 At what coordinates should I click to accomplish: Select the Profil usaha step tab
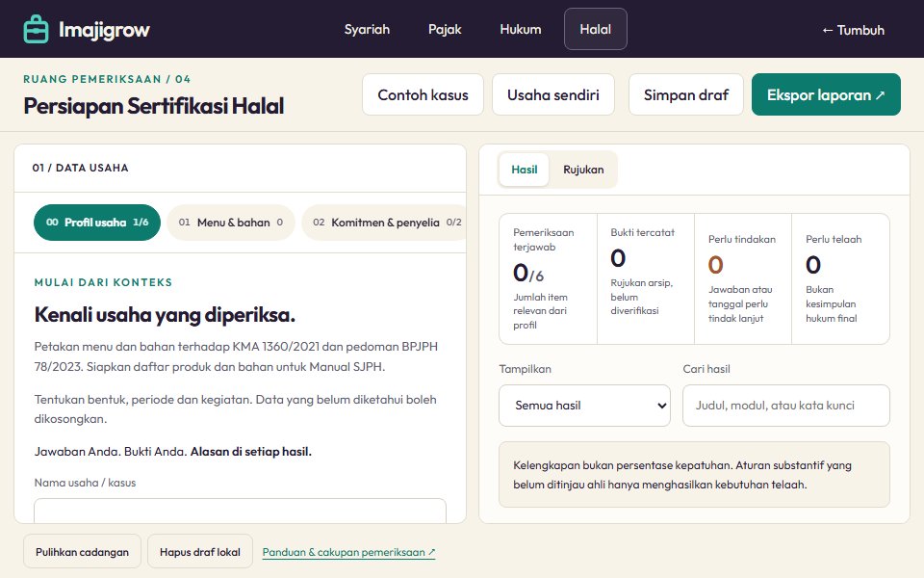[x=97, y=223]
